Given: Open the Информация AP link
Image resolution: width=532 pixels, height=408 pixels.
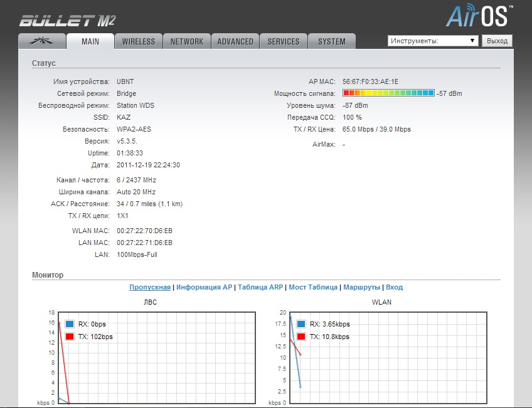Looking at the screenshot, I should click(x=205, y=288).
